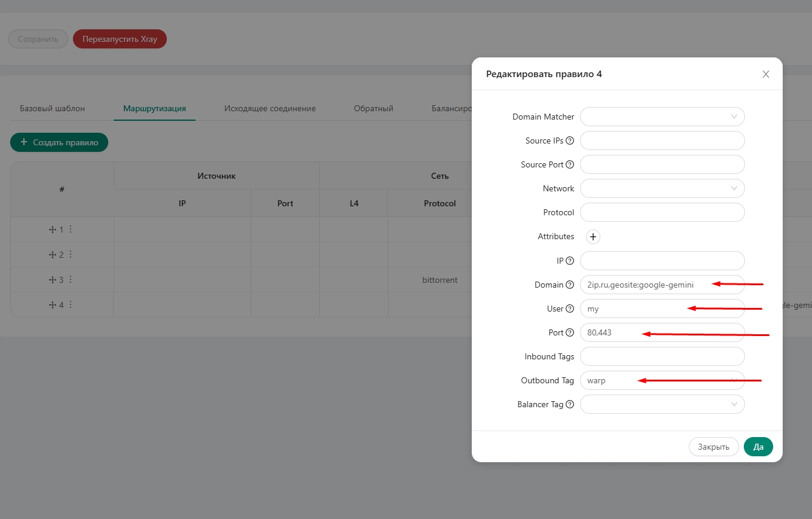This screenshot has height=519, width=812.
Task: Click the help icon next to Domain
Action: point(569,284)
